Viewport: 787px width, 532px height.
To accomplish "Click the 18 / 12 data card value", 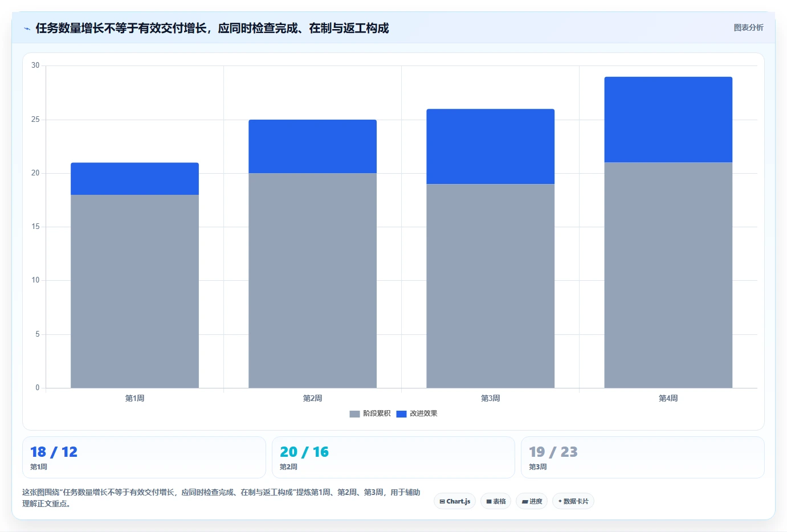I will click(x=54, y=452).
